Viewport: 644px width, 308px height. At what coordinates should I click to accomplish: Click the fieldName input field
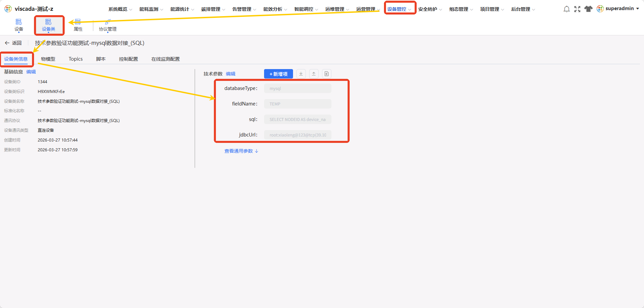click(x=298, y=104)
